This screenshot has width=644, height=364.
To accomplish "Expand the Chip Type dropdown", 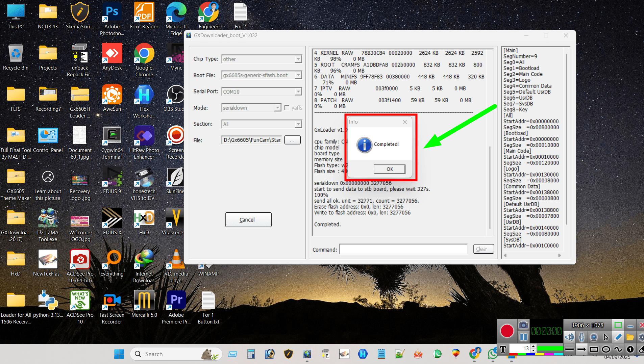I will (298, 59).
